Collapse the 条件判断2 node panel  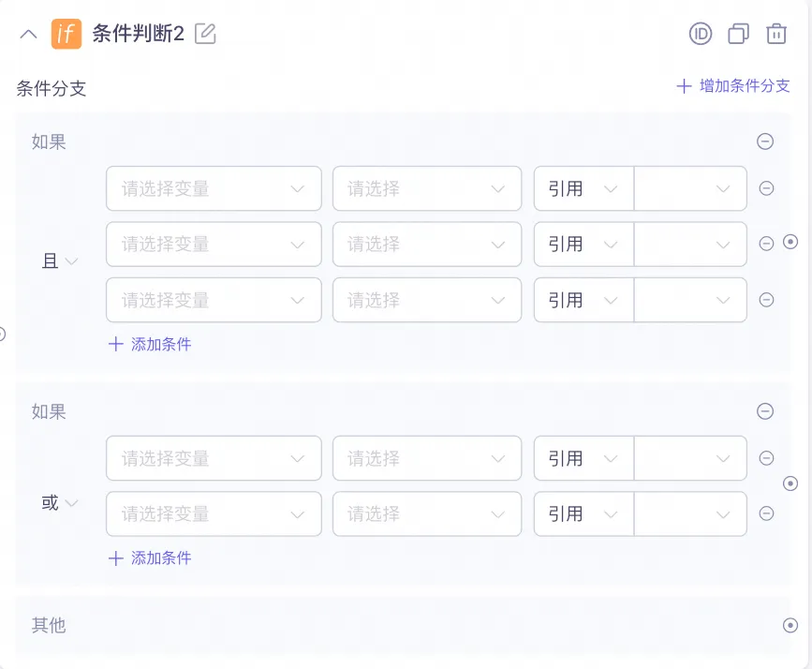pyautogui.click(x=28, y=35)
